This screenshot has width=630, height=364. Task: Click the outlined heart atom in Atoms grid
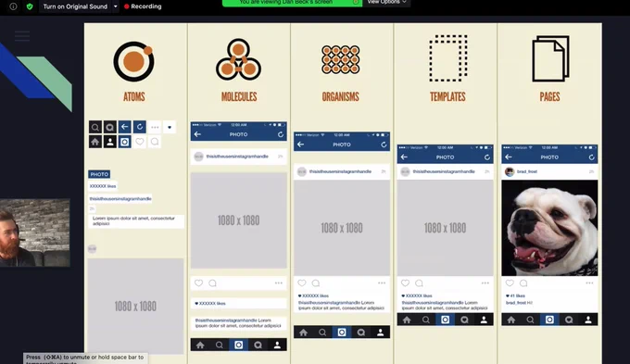(x=139, y=142)
